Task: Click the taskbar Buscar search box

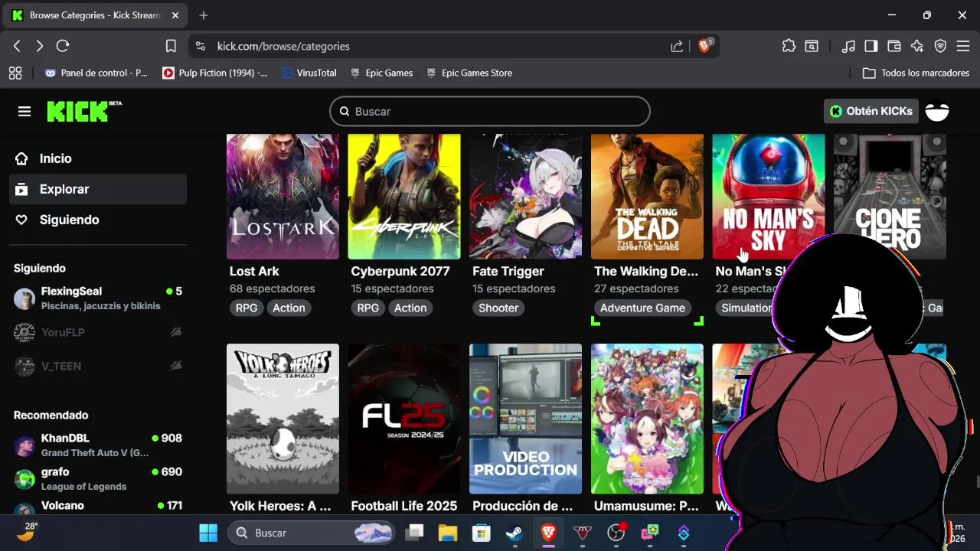Action: (311, 533)
